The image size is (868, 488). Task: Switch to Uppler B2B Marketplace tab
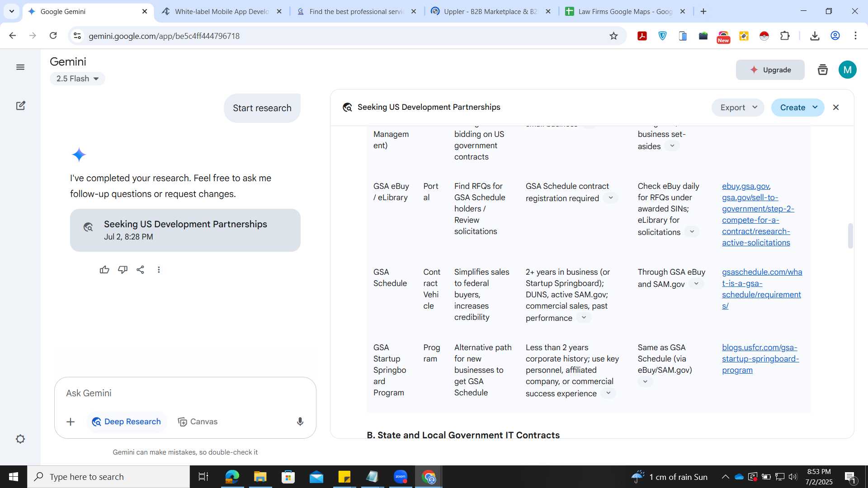click(x=491, y=11)
